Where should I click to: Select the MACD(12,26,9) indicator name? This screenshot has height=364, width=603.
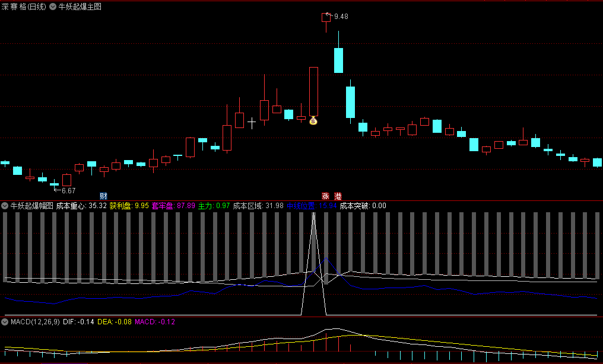[x=35, y=322]
